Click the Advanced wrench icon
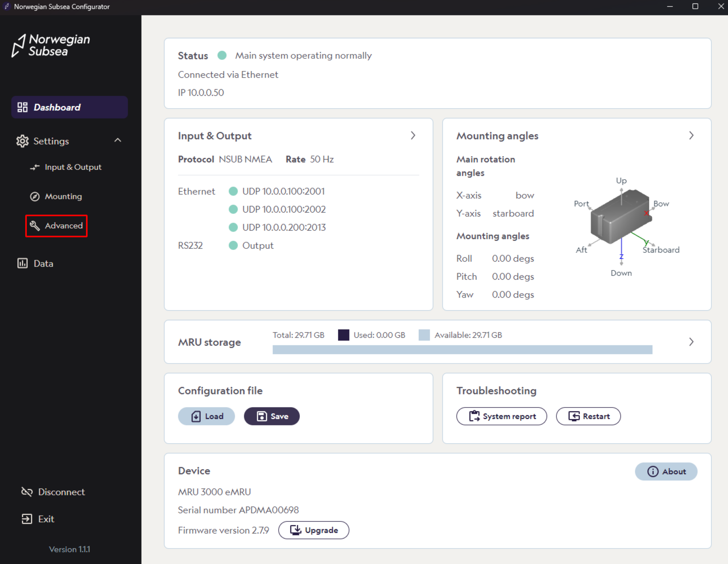Screen dimensions: 728x564 pos(34,225)
